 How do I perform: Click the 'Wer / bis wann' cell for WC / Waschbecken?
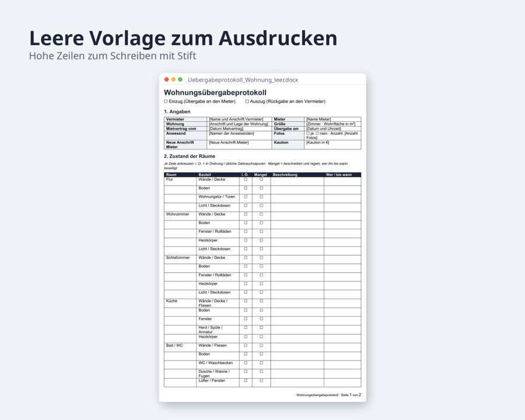point(342,365)
